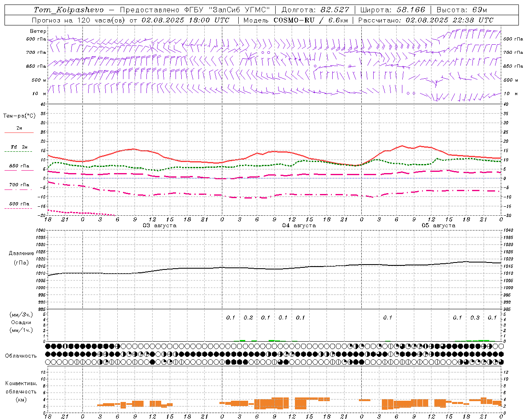Click the Облачность cloud cover label
The height and width of the screenshot is (420, 525).
point(21,356)
